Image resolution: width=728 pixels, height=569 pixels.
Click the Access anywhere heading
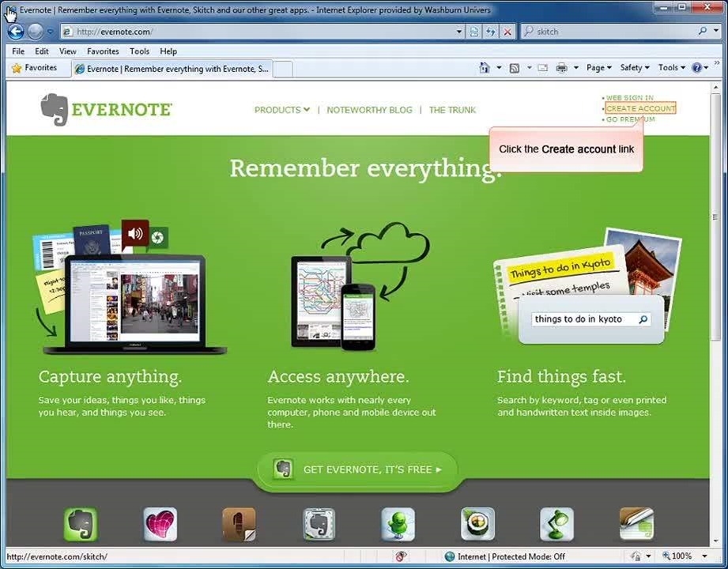click(338, 376)
